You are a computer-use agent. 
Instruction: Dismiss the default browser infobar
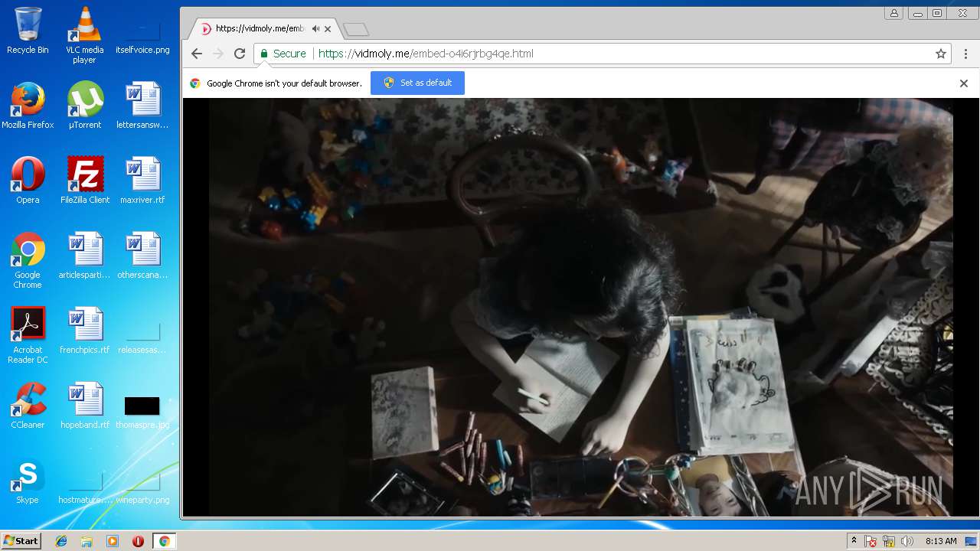[x=964, y=83]
